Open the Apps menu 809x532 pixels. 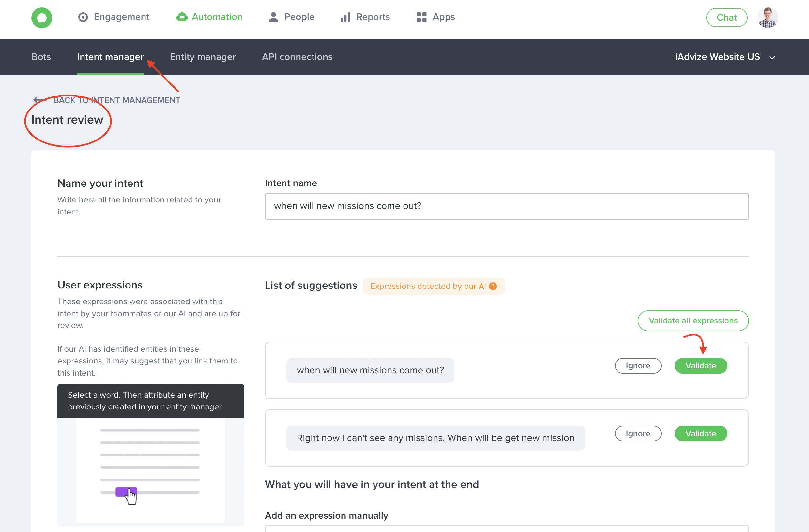435,17
